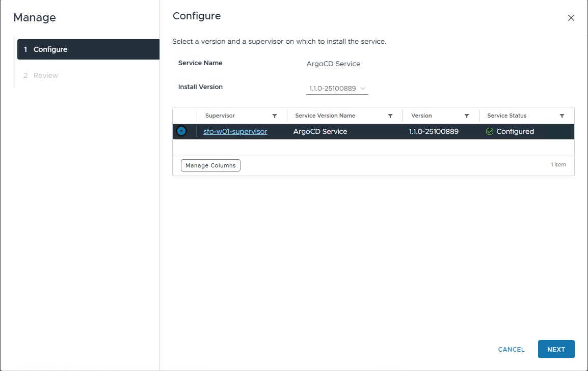The height and width of the screenshot is (371, 588).
Task: Open the Service Status column filter
Action: click(562, 116)
